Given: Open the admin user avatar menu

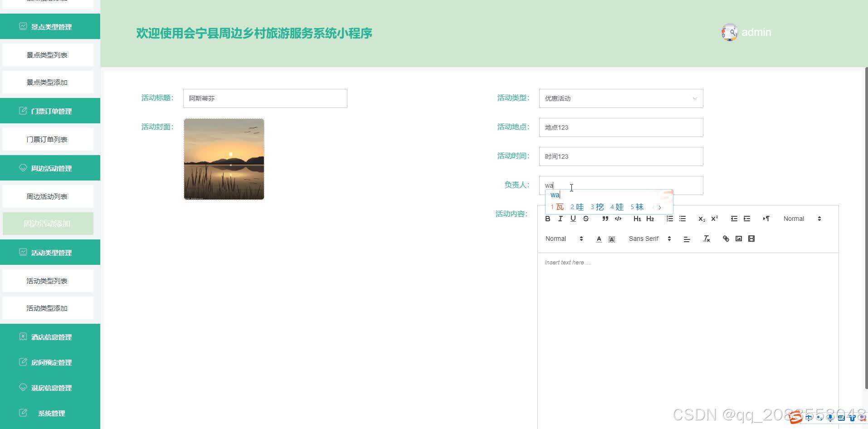Looking at the screenshot, I should point(729,32).
